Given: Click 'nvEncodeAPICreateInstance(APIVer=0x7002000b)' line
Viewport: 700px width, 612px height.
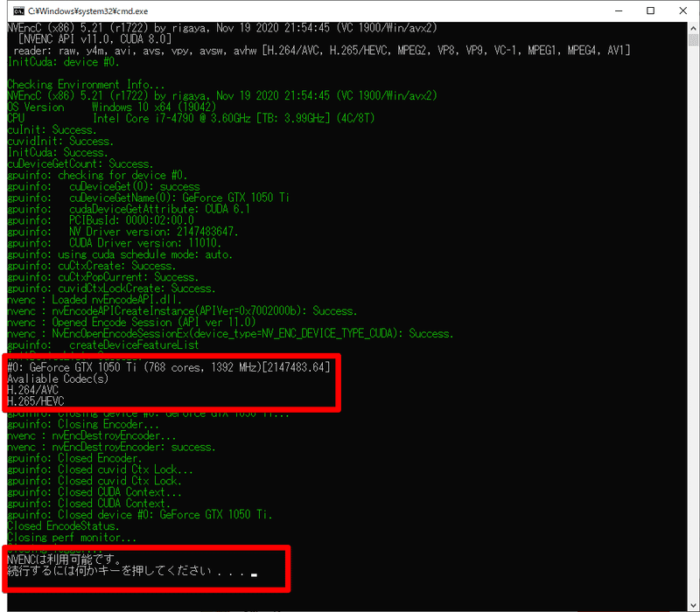Looking at the screenshot, I should pyautogui.click(x=182, y=311).
